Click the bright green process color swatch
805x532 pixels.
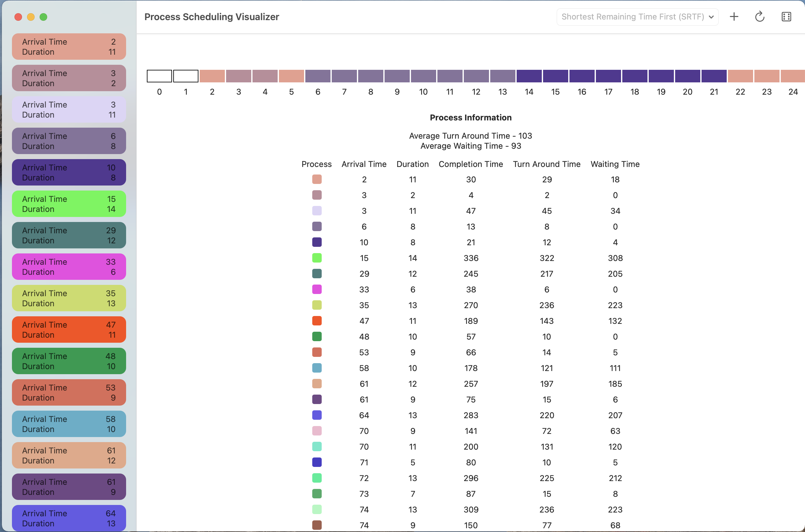(x=317, y=258)
